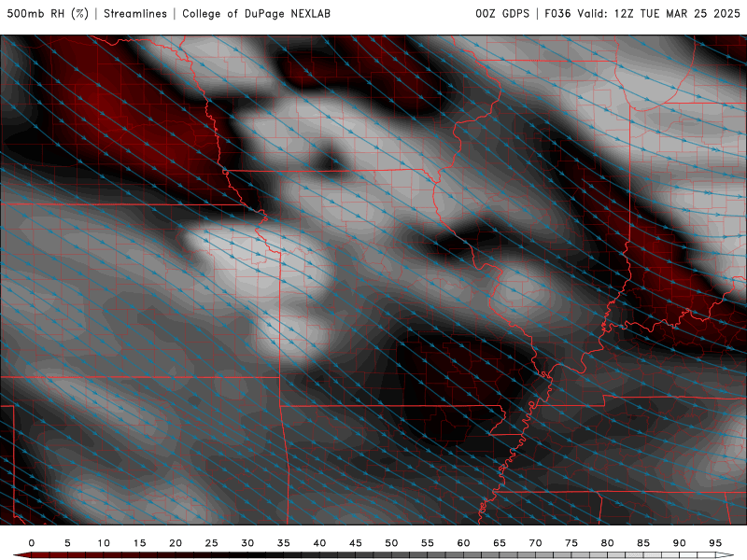Click the '00Z GDPS' model label
The image size is (747, 560).
(x=502, y=14)
